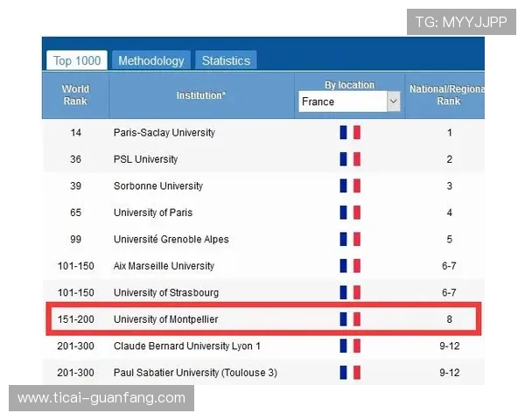Click the French flag in Grenoble Alpes row
The width and height of the screenshot is (525, 420).
(x=350, y=239)
